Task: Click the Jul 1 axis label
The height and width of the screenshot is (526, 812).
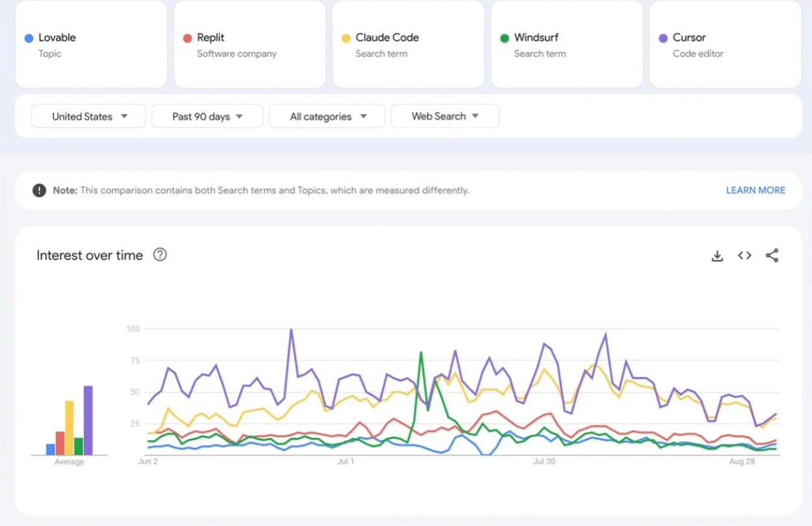Action: click(345, 462)
